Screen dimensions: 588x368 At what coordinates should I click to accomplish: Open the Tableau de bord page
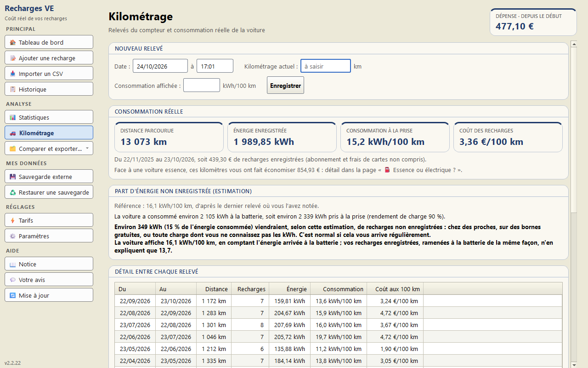49,42
